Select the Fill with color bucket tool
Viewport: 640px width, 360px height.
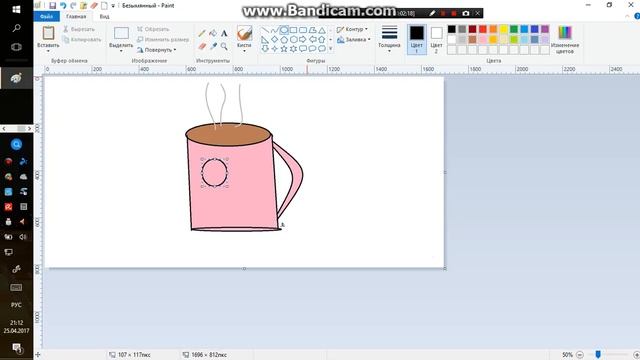pyautogui.click(x=213, y=33)
